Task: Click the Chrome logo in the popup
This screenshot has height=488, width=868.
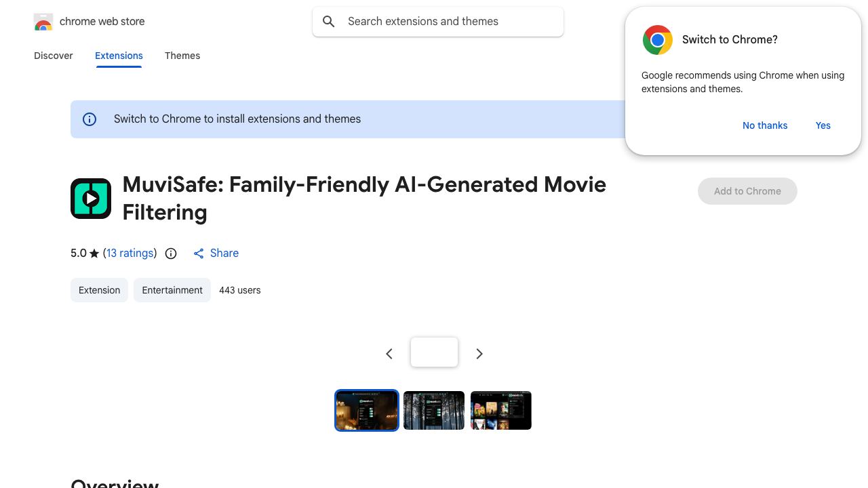Action: click(658, 40)
